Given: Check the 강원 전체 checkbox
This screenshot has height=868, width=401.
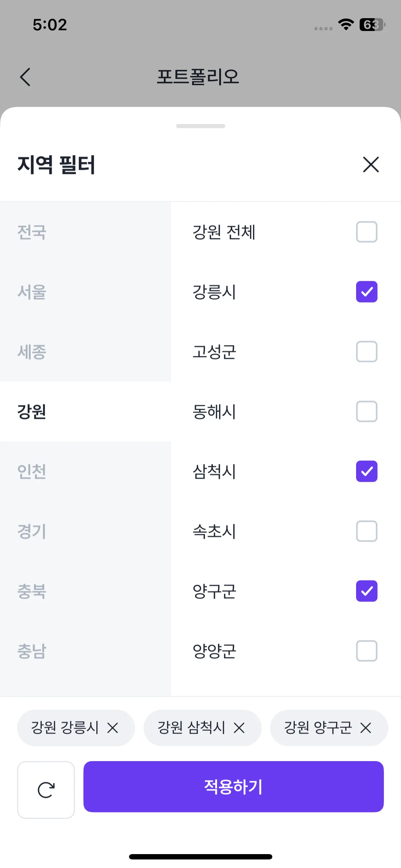Looking at the screenshot, I should [366, 232].
